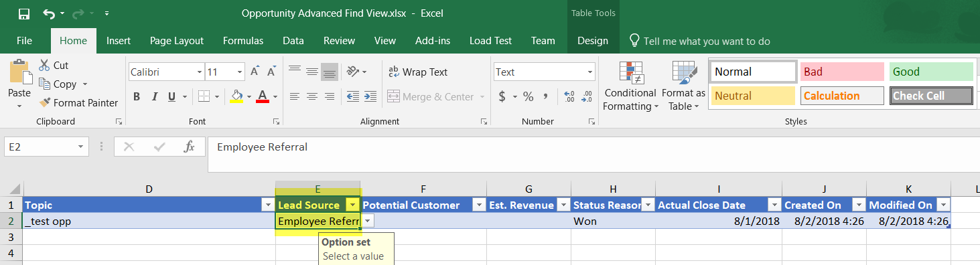This screenshot has width=980, height=265.
Task: Open the File tab
Action: pyautogui.click(x=24, y=41)
